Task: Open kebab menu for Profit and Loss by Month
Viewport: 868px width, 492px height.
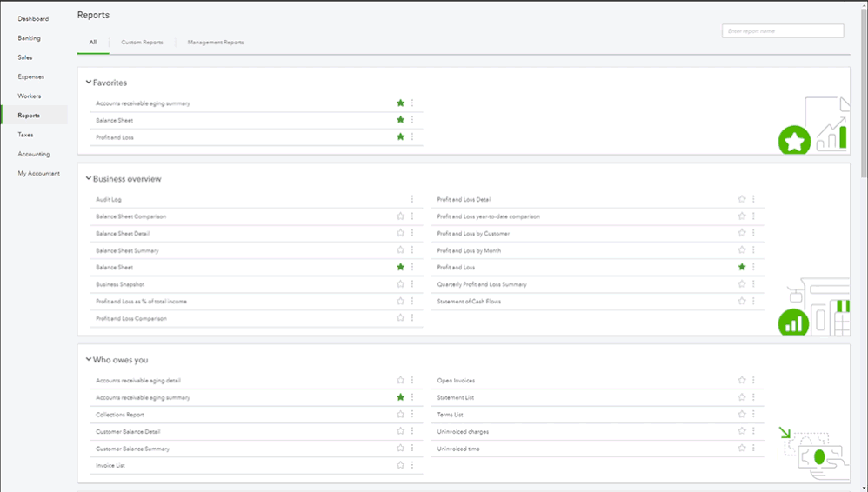Action: 753,250
